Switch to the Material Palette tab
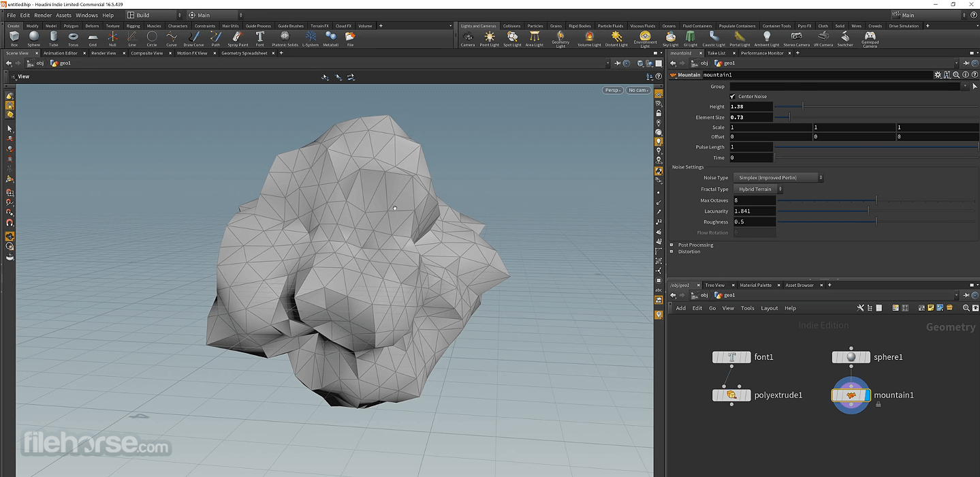Viewport: 980px width, 477px height. point(755,286)
